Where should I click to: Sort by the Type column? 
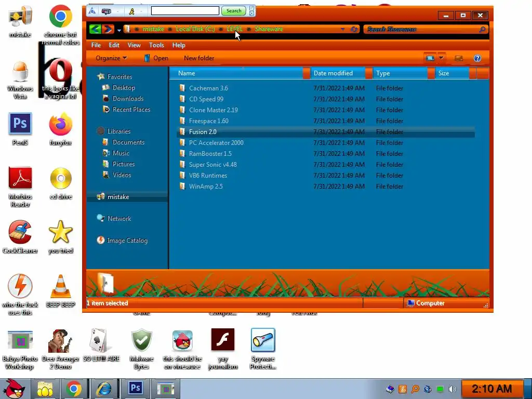coord(403,73)
